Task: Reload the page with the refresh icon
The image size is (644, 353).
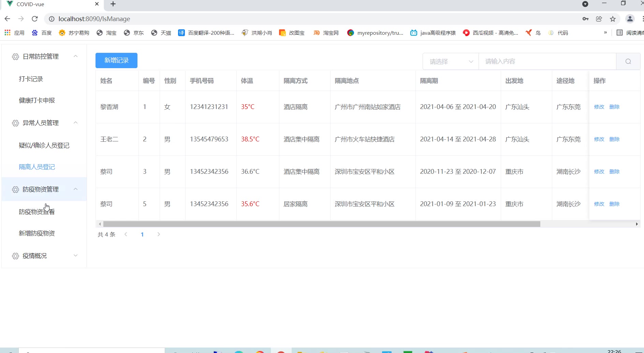Action: pos(34,19)
